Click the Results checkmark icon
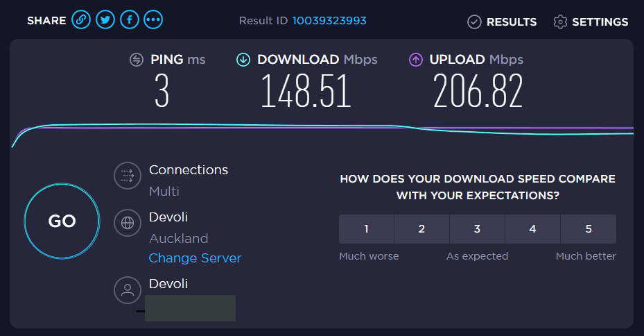The image size is (644, 336). [x=474, y=22]
